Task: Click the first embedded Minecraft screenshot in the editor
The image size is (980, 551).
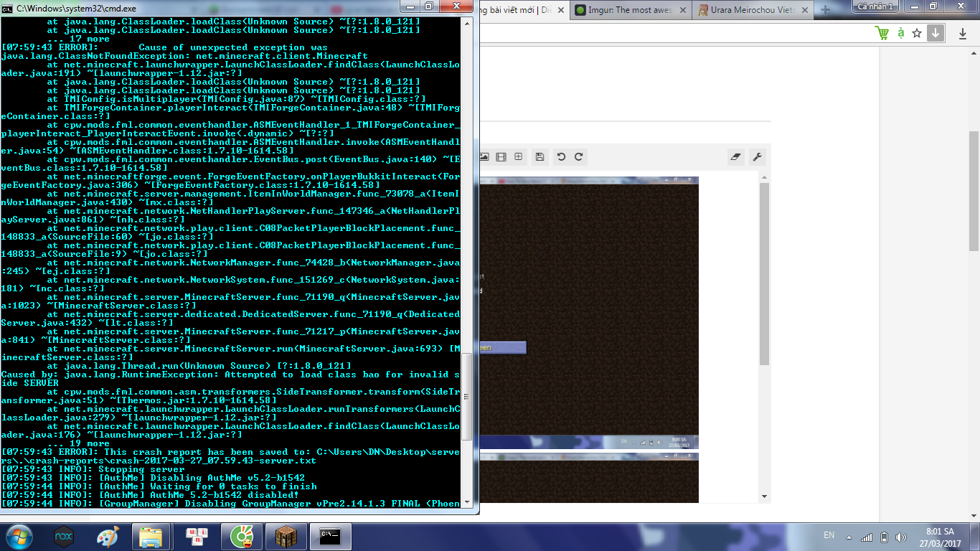Action: [x=588, y=313]
